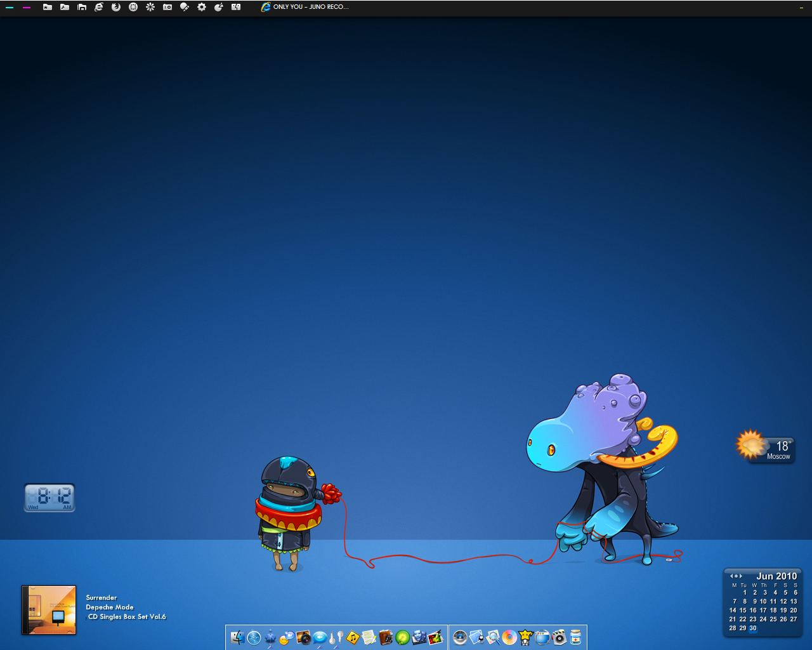Open the blue iChat video bubble icon
Viewport: 812px width, 650px height.
click(320, 637)
